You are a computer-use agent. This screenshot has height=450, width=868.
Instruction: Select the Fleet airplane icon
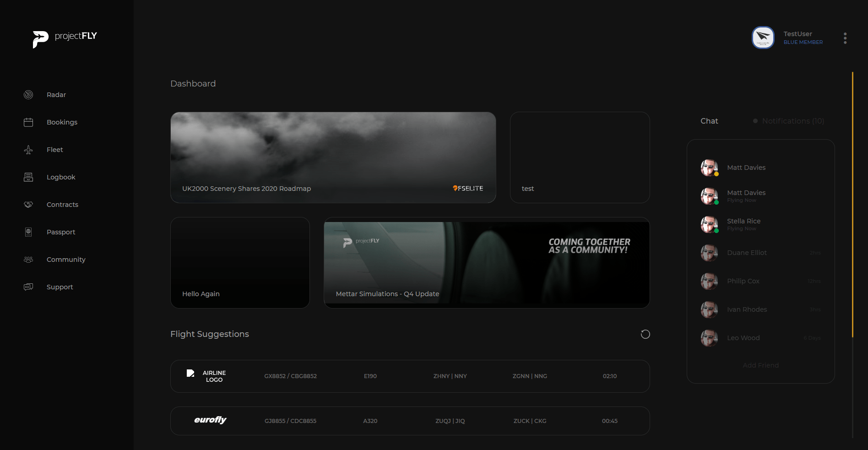(28, 150)
